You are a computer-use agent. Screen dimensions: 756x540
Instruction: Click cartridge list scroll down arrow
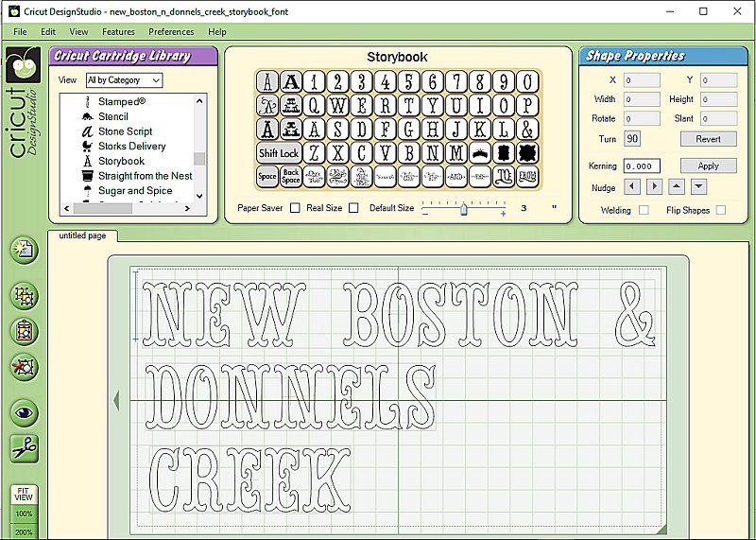[199, 196]
